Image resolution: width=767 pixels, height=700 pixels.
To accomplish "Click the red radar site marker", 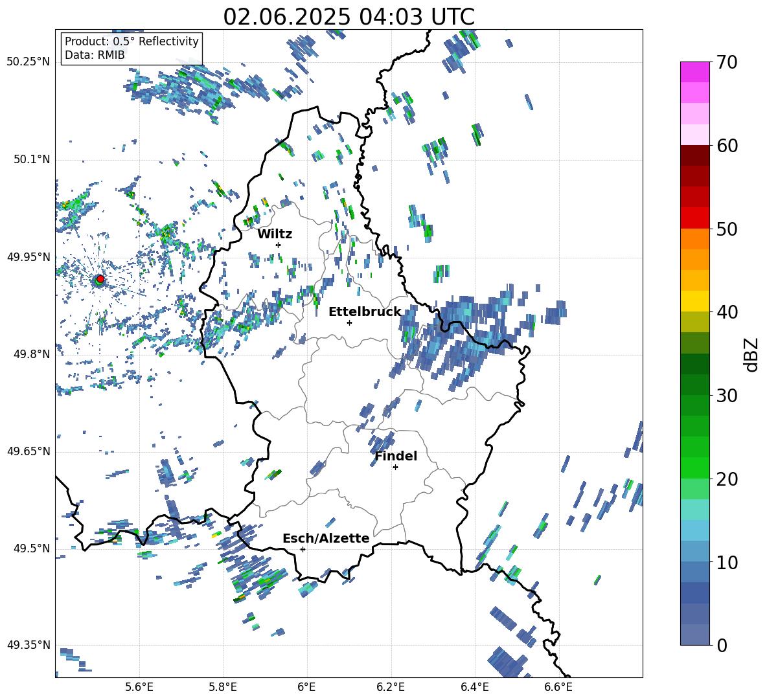I will [x=100, y=278].
